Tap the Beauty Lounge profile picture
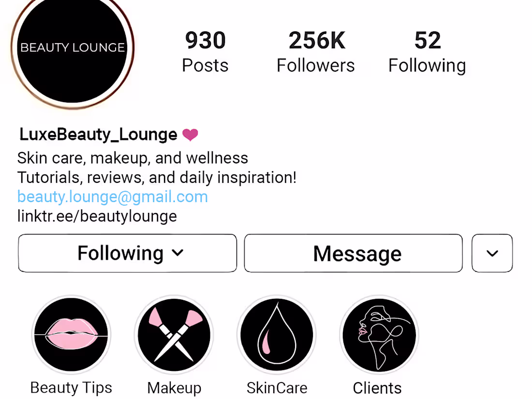 point(72,47)
